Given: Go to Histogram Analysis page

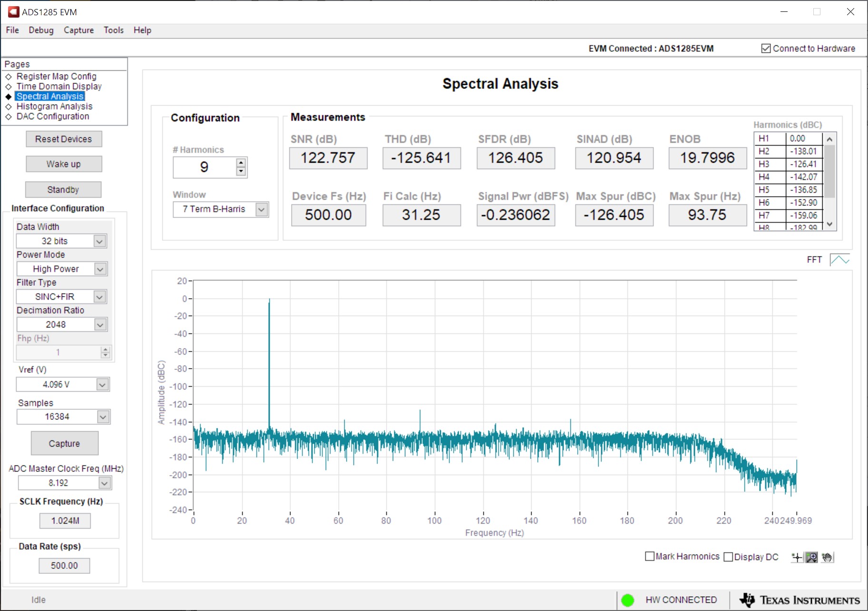Looking at the screenshot, I should (x=54, y=106).
